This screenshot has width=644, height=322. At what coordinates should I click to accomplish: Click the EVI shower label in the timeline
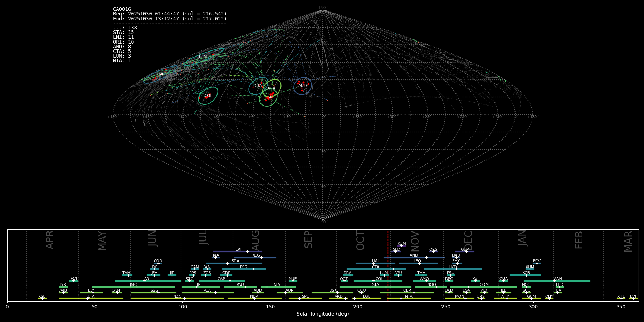click(633, 297)
